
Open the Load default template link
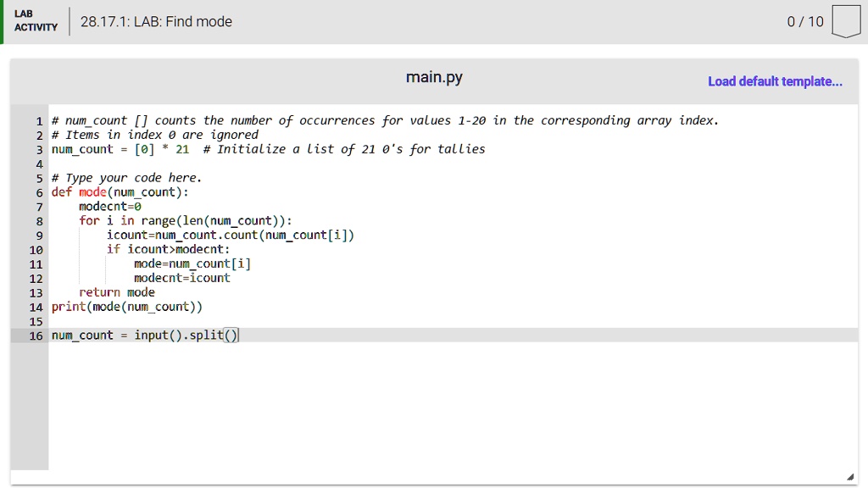pos(774,81)
